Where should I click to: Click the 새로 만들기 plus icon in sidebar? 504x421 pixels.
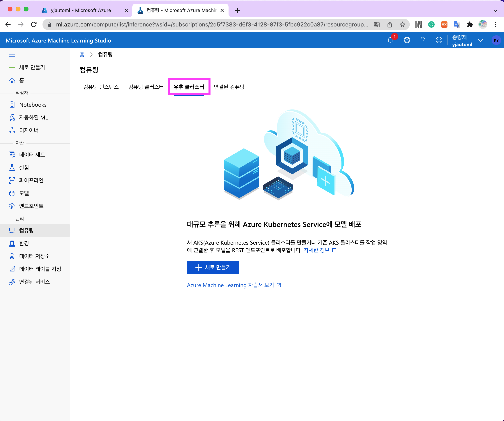(x=12, y=67)
